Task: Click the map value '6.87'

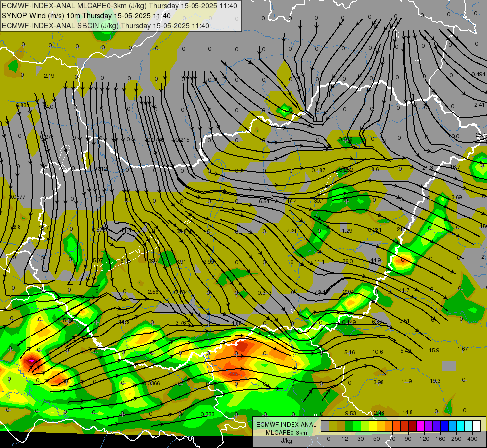Action: point(377,322)
